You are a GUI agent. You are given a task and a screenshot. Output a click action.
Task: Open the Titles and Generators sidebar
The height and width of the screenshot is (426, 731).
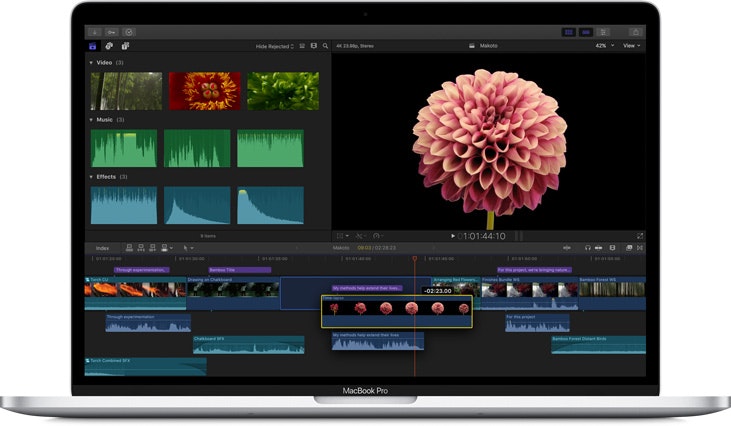click(x=125, y=46)
